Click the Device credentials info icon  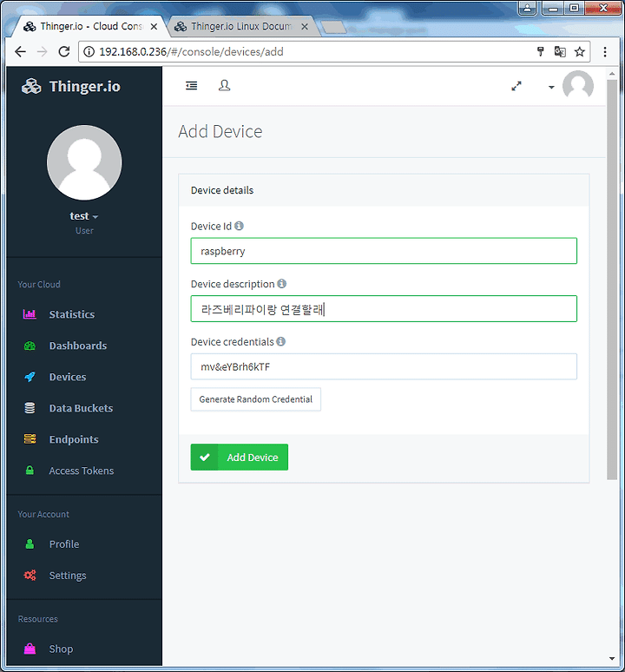(x=280, y=341)
